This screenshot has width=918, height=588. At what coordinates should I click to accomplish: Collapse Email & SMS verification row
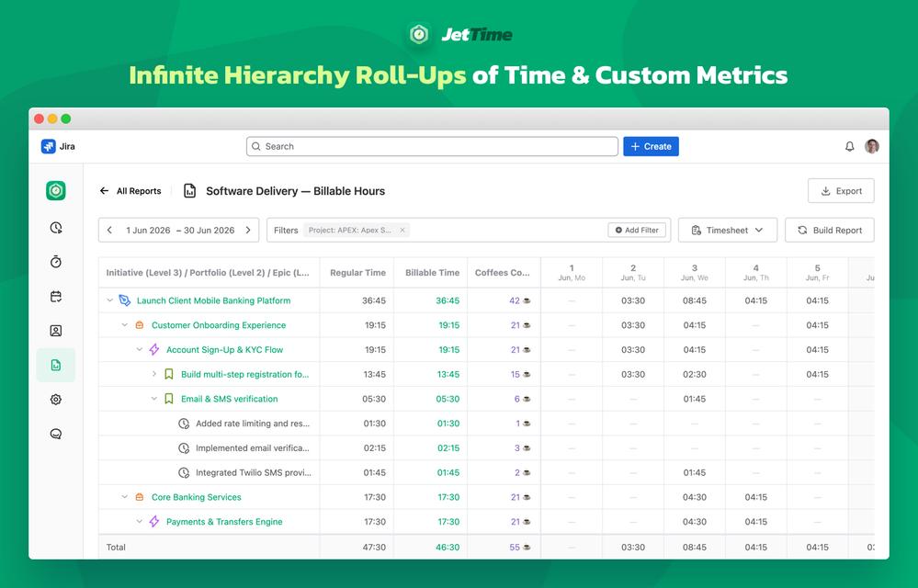tap(154, 399)
